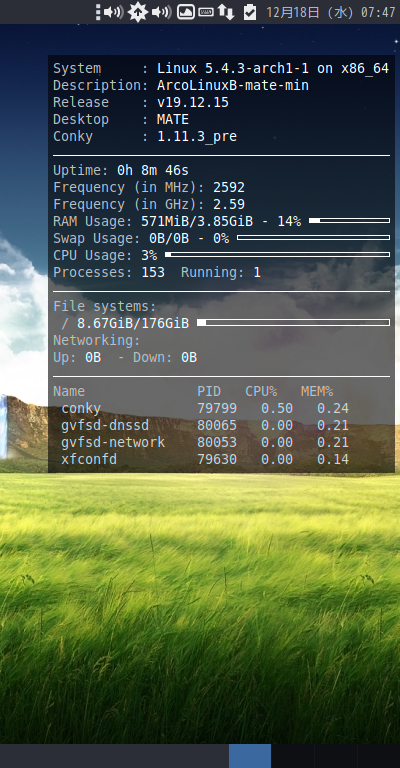Click the panel handle dots before the volume icon
Image resolution: width=400 pixels, height=768 pixels.
pos(98,12)
